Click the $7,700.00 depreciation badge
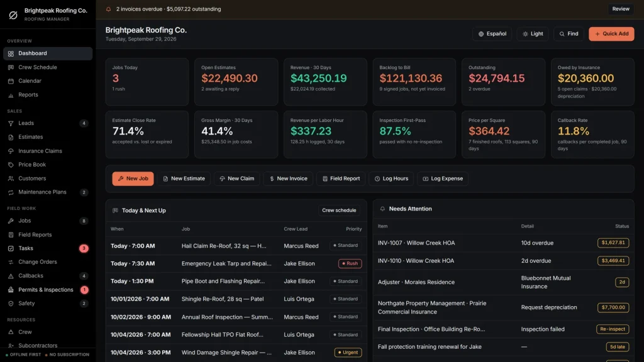 pyautogui.click(x=613, y=307)
